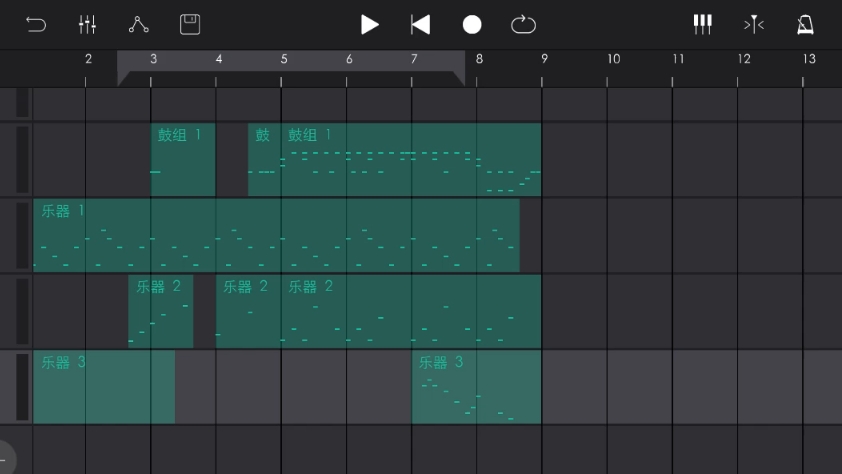Image resolution: width=842 pixels, height=474 pixels.
Task: Save project with floppy disk icon
Action: click(x=190, y=25)
